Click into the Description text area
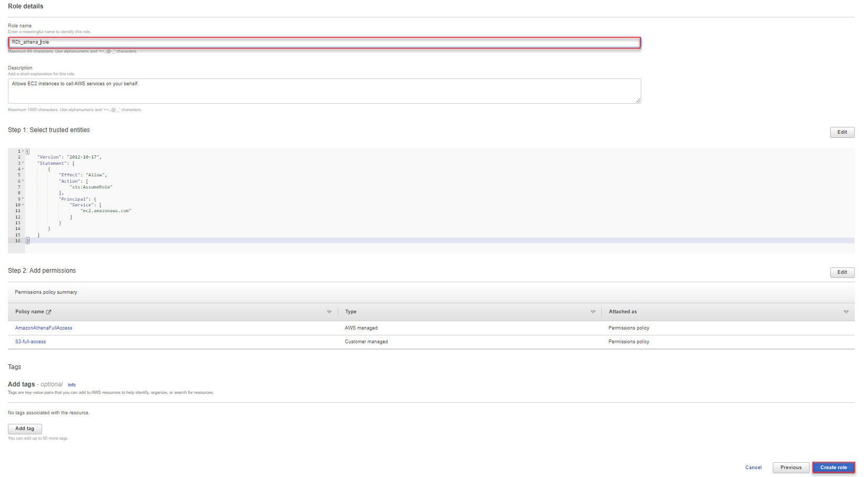The width and height of the screenshot is (868, 477). 325,91
